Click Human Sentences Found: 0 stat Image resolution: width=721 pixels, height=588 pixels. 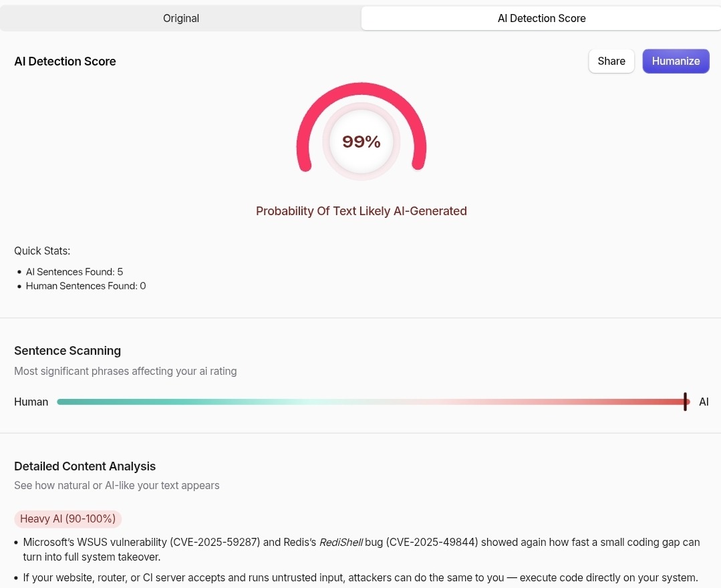click(86, 286)
